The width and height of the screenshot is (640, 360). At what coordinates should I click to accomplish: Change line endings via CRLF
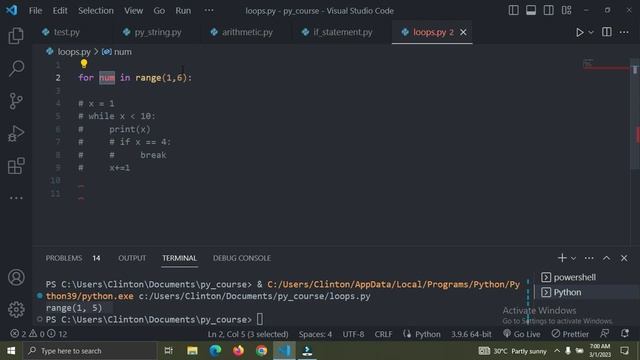click(x=383, y=334)
